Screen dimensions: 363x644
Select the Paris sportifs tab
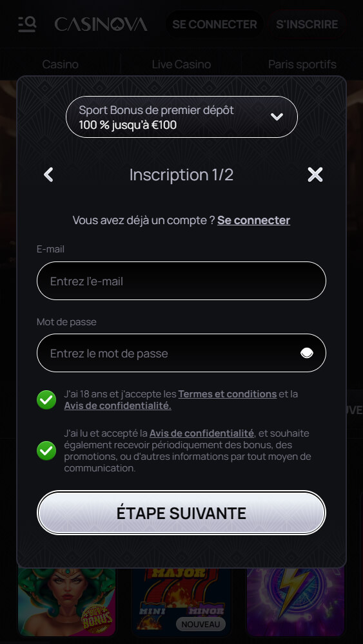(302, 64)
